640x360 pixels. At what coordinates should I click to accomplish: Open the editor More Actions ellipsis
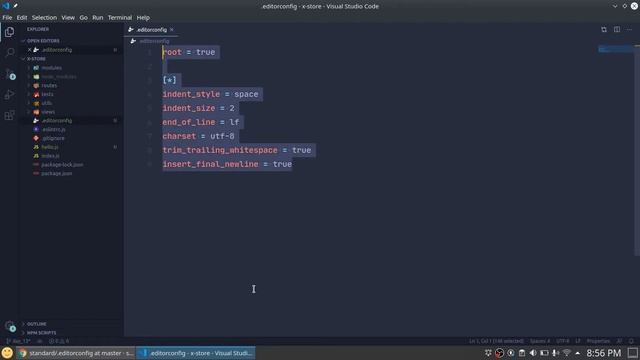(x=629, y=29)
